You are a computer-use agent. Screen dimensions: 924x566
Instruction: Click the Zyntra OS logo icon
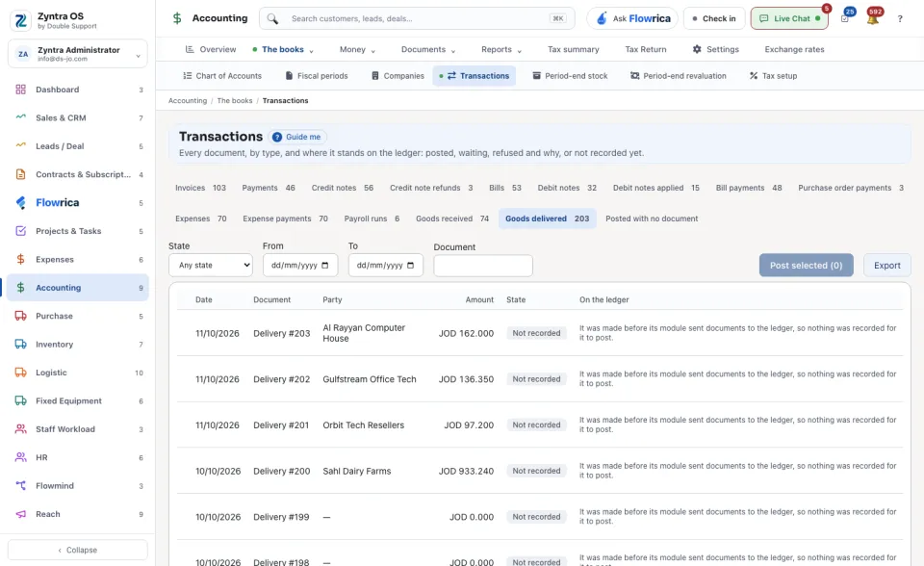[20, 20]
